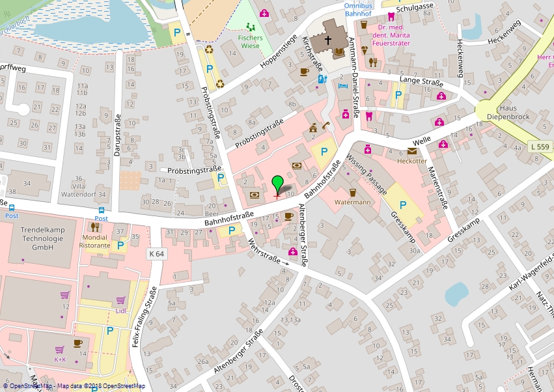Screen dimensions: 554x392
Task: Click the telephone icon
Action: [x=325, y=126]
